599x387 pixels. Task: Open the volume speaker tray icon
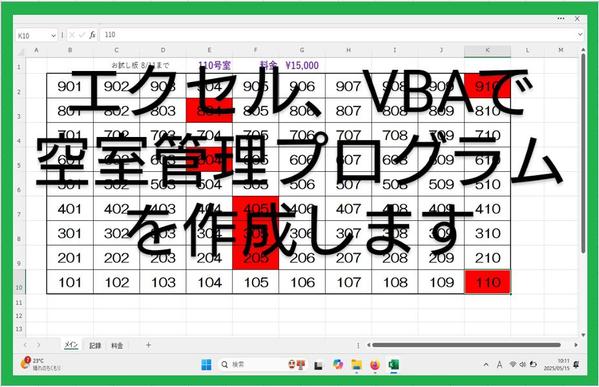point(523,364)
